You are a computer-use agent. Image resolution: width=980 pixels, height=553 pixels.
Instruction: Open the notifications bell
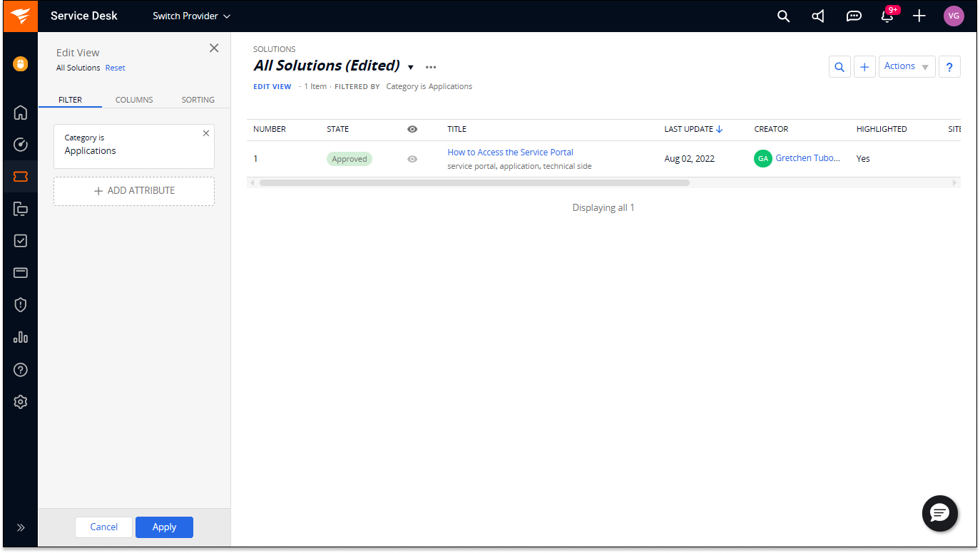[887, 16]
